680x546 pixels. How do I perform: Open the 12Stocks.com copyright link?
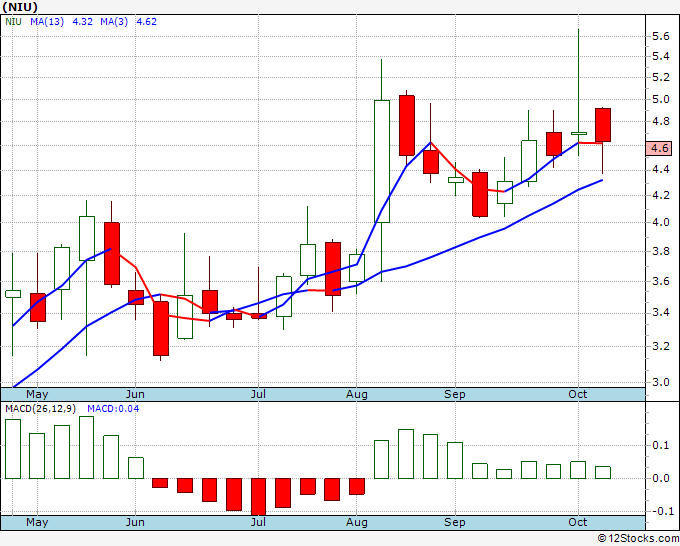(638, 538)
